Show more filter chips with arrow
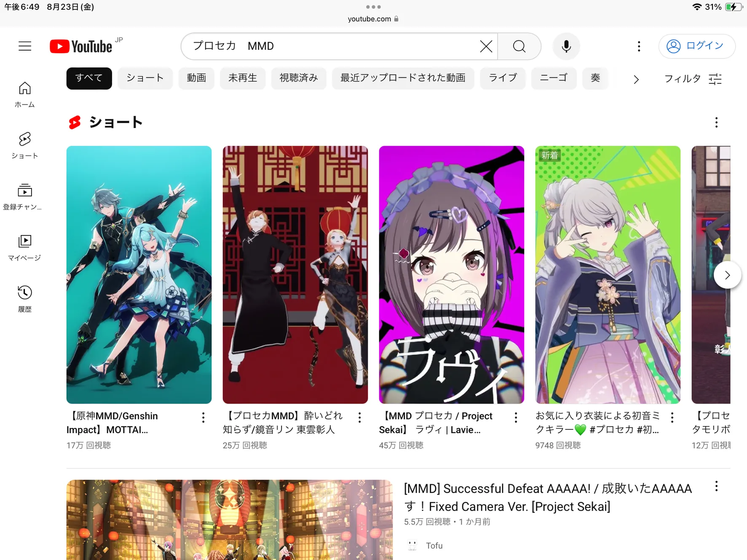The width and height of the screenshot is (747, 560). [636, 79]
